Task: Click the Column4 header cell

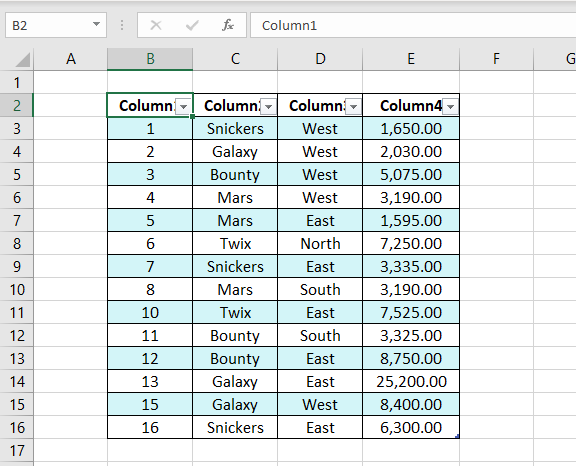Action: (411, 105)
